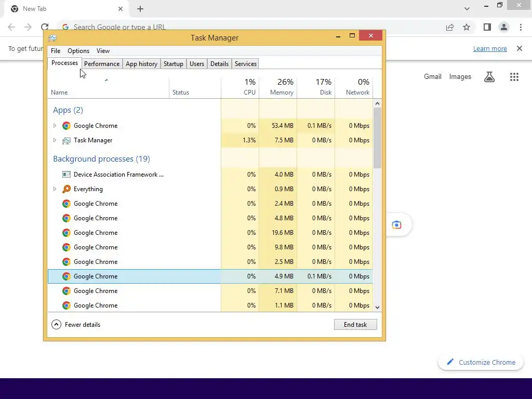Switch to the Services tab
This screenshot has width=532, height=399.
pos(246,64)
